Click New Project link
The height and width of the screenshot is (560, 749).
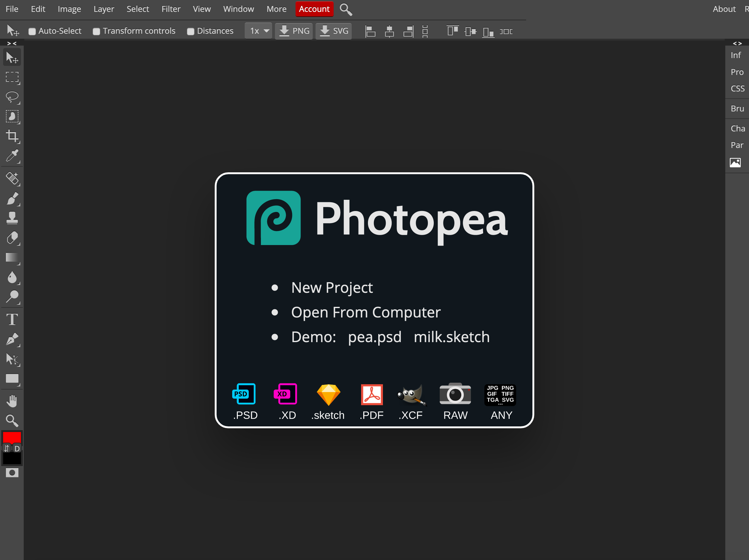[x=332, y=287]
